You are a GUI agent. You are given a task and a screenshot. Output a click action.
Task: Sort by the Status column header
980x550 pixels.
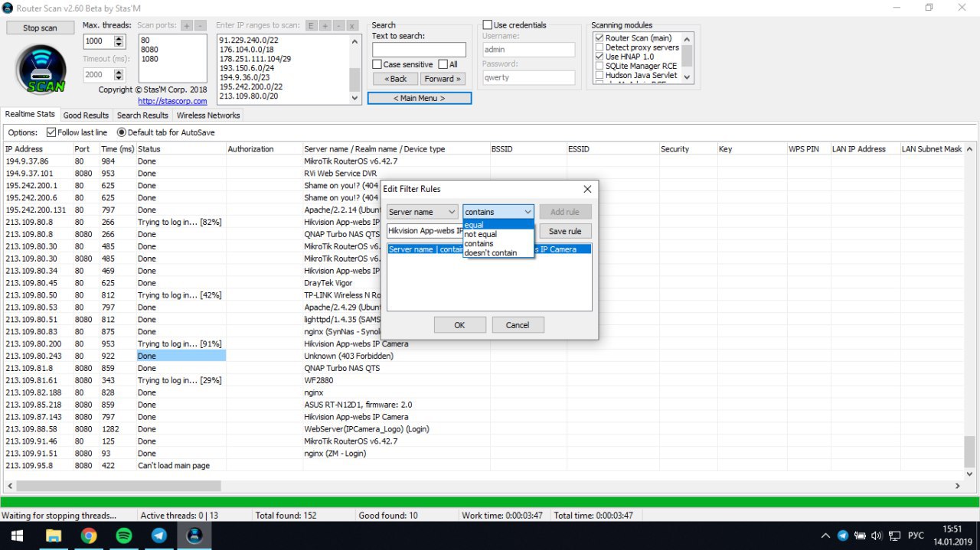[x=181, y=149]
